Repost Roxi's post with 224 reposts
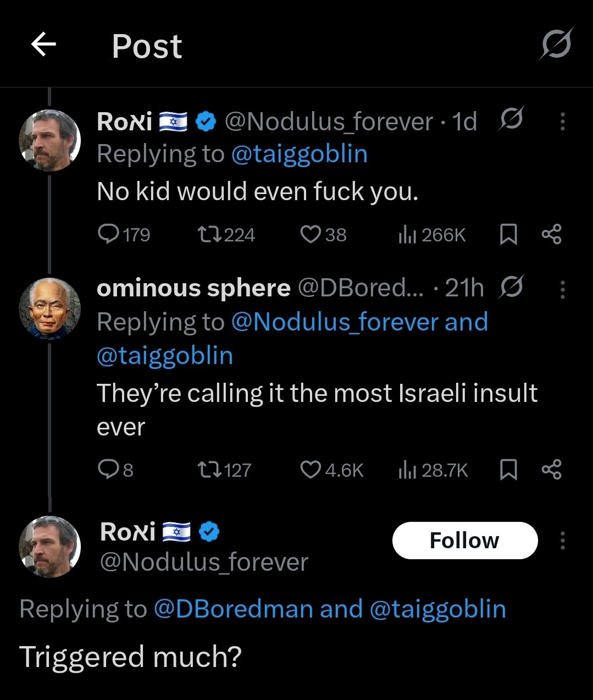 209,235
